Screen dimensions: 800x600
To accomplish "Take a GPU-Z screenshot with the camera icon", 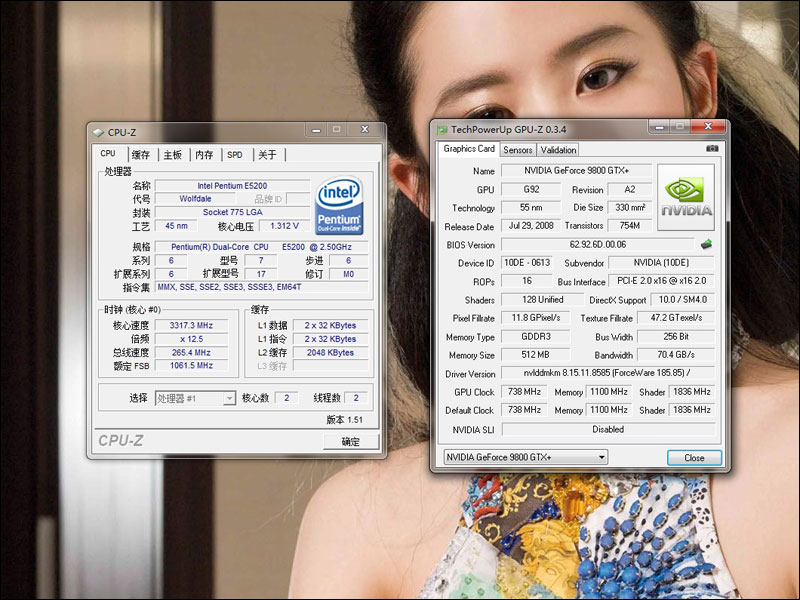I will (712, 148).
